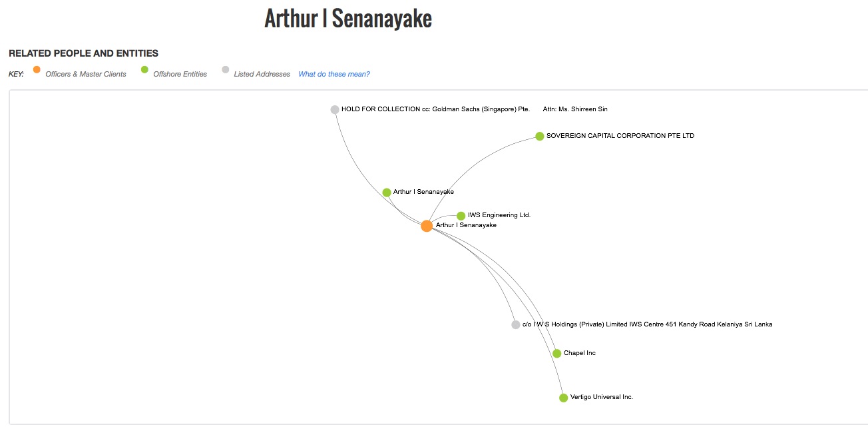
Task: Select the green Arthur I Senanayake node
Action: pyautogui.click(x=387, y=193)
